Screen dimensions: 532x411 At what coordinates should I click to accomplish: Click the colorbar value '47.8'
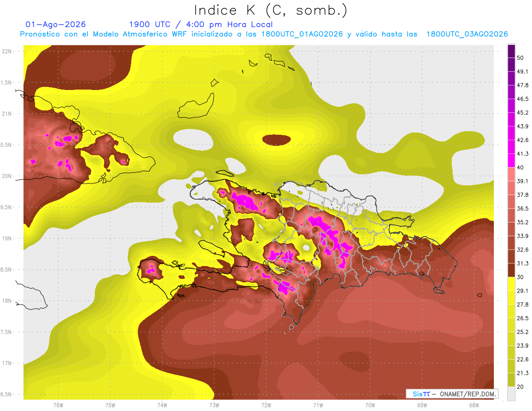tap(523, 85)
